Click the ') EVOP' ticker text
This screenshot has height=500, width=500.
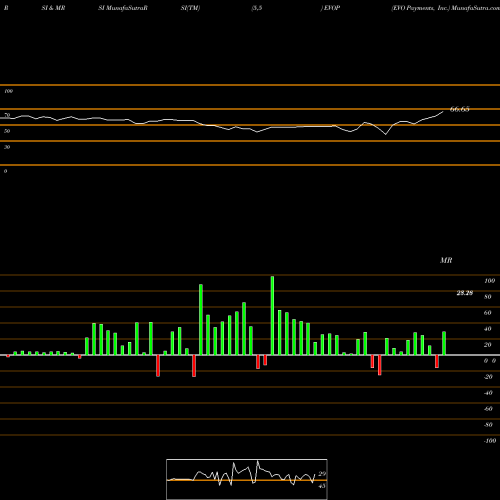(330, 8)
